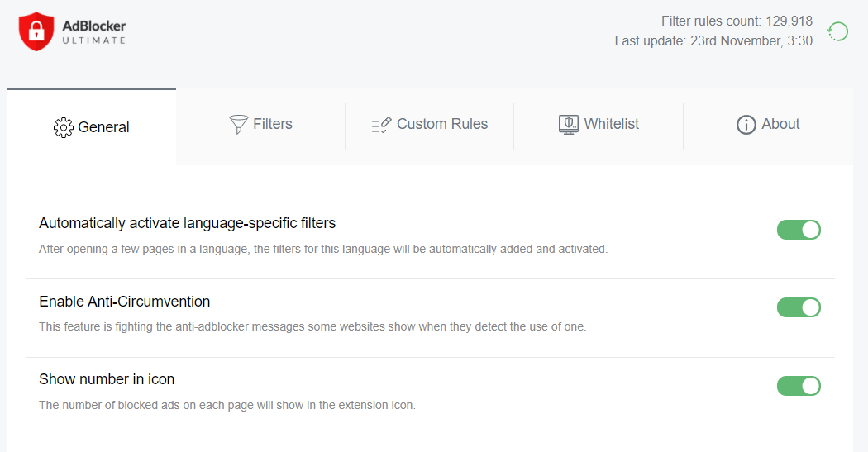The height and width of the screenshot is (452, 868).
Task: Click the checklist pencil icon for Custom Rules
Action: (381, 125)
